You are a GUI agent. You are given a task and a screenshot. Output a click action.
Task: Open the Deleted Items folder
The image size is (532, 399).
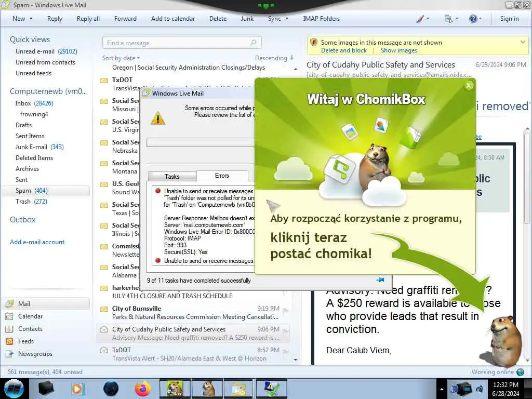(x=34, y=158)
